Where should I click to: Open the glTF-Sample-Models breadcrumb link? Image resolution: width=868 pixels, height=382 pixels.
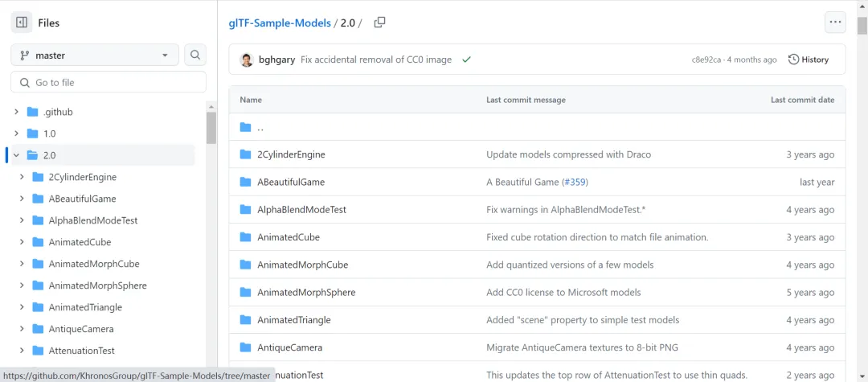280,23
